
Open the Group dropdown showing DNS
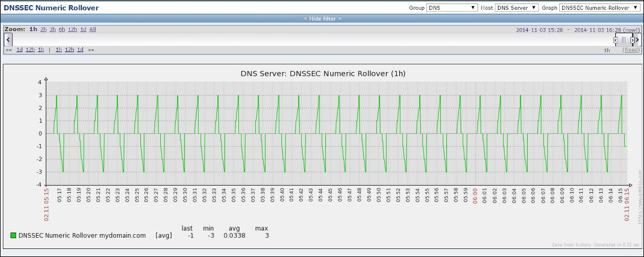(452, 8)
